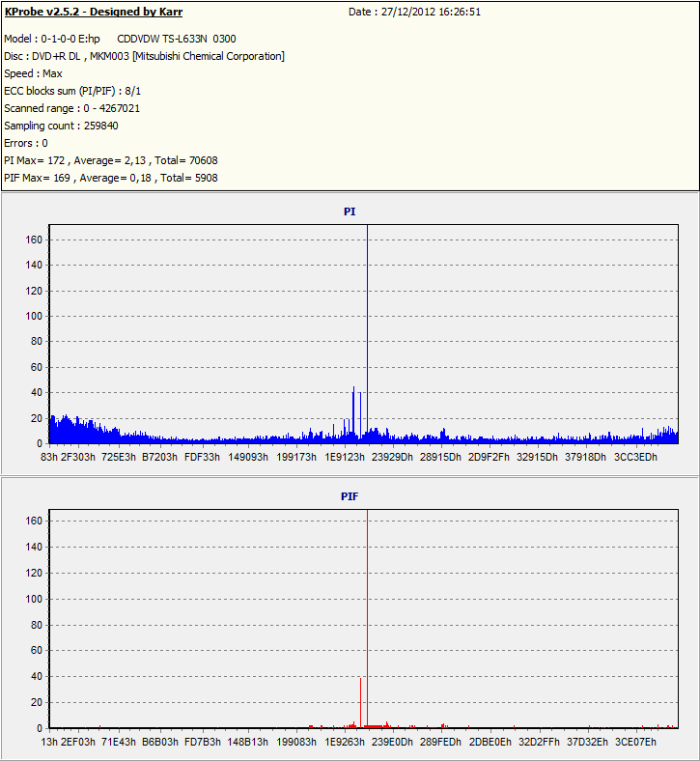This screenshot has width=700, height=761.
Task: Click the 100 value on the PI chart axis
Action: [x=34, y=316]
